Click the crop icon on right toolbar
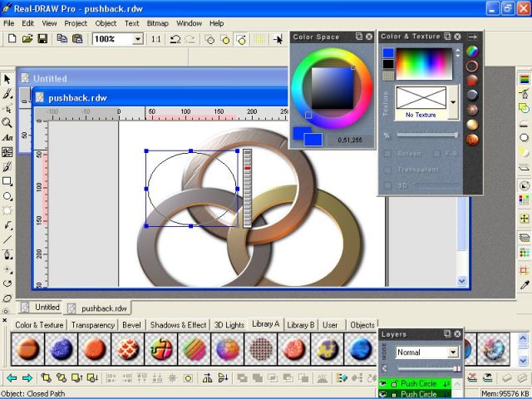The width and height of the screenshot is (532, 399). point(525,270)
